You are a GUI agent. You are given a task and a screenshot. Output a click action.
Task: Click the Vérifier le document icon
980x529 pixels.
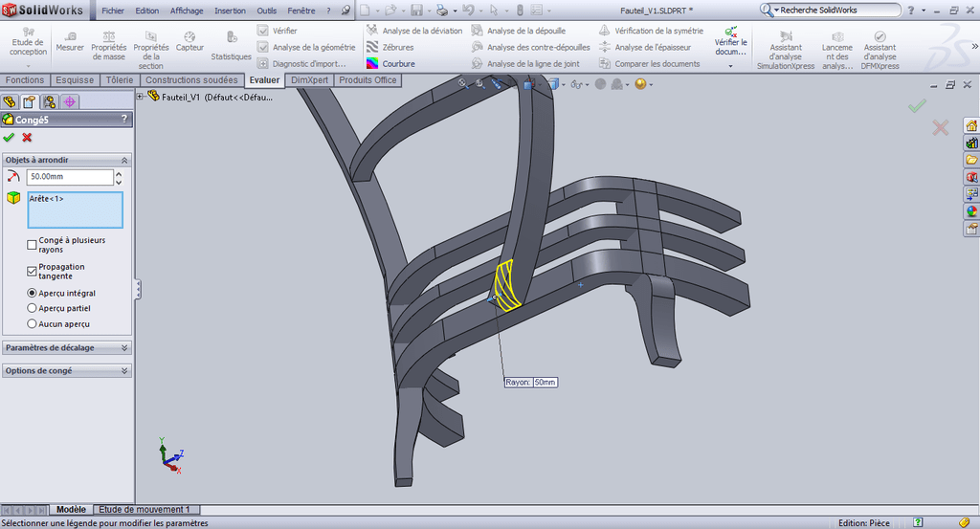coord(730,32)
